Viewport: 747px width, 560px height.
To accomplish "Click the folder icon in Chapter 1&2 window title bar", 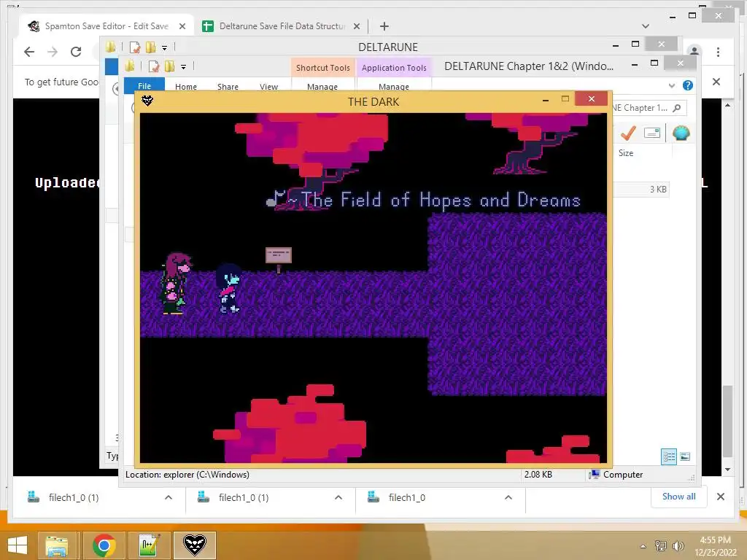I will (x=130, y=66).
